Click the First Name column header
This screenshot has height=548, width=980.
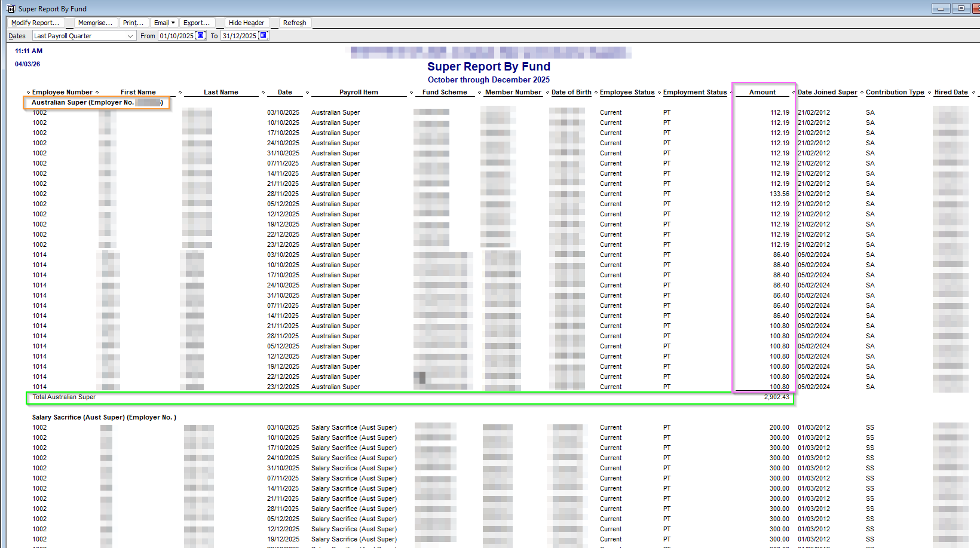(138, 92)
